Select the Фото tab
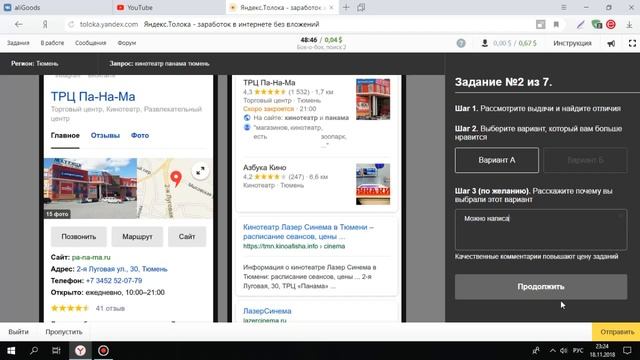This screenshot has width=640, height=360. pyautogui.click(x=140, y=136)
